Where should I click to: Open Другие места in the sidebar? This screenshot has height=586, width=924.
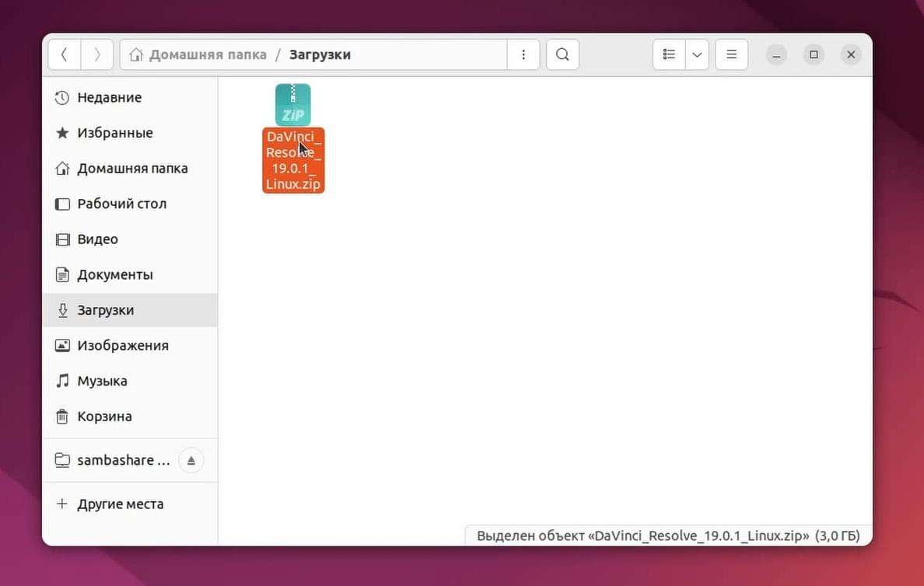130,504
